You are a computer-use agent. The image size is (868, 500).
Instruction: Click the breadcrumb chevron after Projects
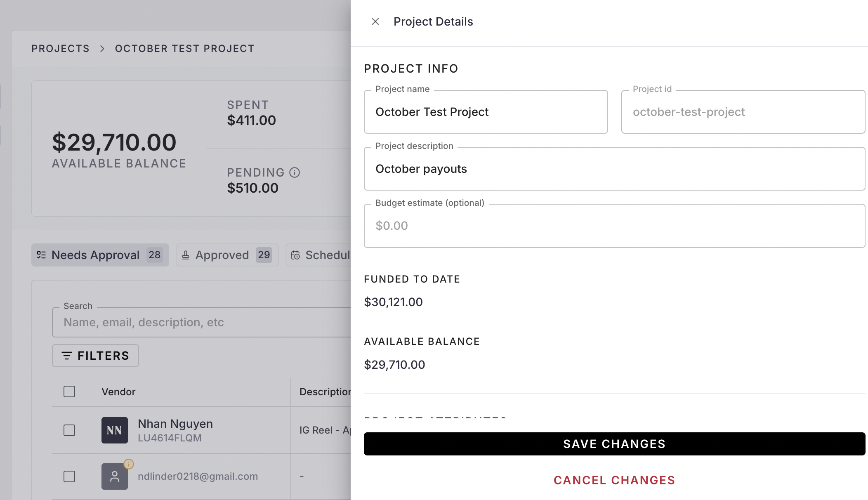coord(102,49)
